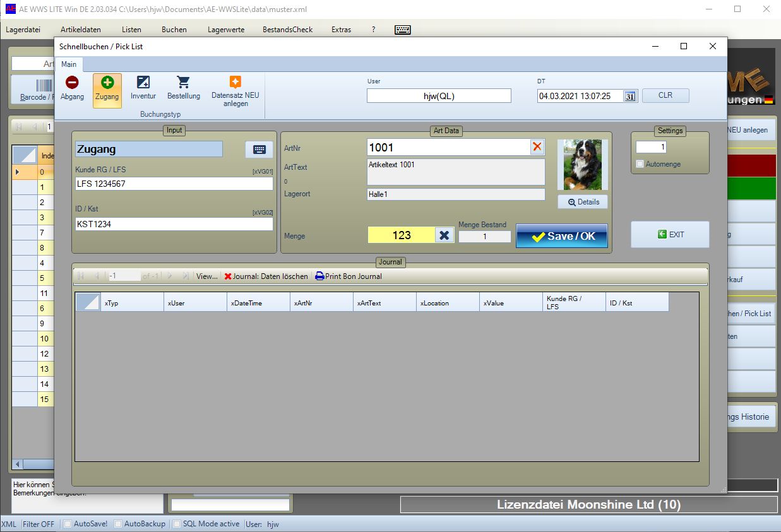The width and height of the screenshot is (781, 532).
Task: Click the Barcode button in main window
Action: (34, 90)
